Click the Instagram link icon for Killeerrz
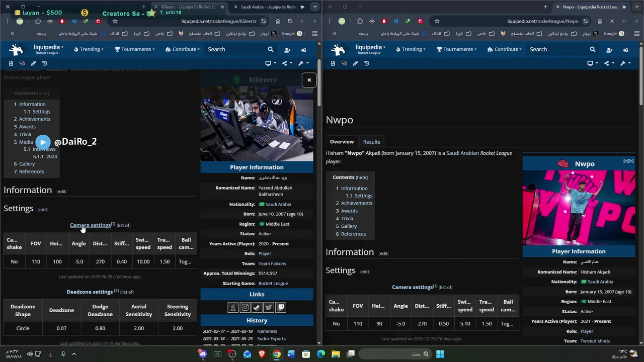This screenshot has width=644, height=362. [x=245, y=307]
